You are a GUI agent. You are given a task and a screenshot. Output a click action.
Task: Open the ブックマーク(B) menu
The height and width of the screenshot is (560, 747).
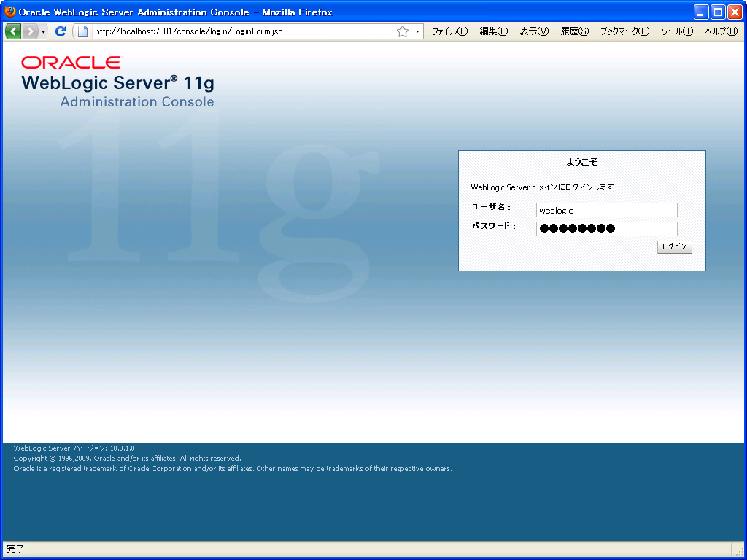624,31
